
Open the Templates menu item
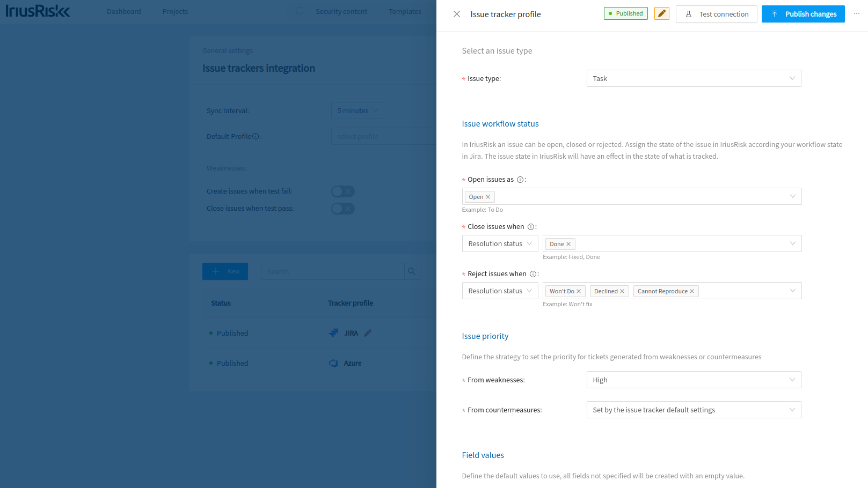(x=405, y=11)
